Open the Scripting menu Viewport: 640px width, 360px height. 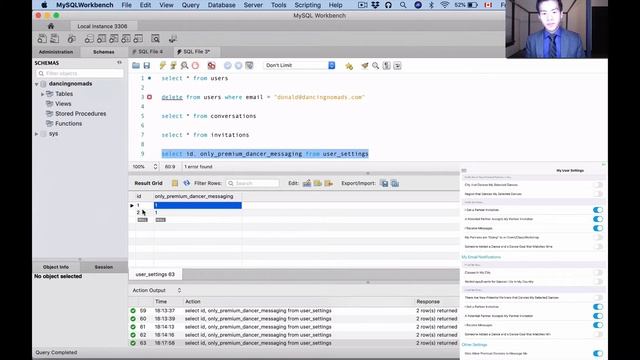coord(307,5)
